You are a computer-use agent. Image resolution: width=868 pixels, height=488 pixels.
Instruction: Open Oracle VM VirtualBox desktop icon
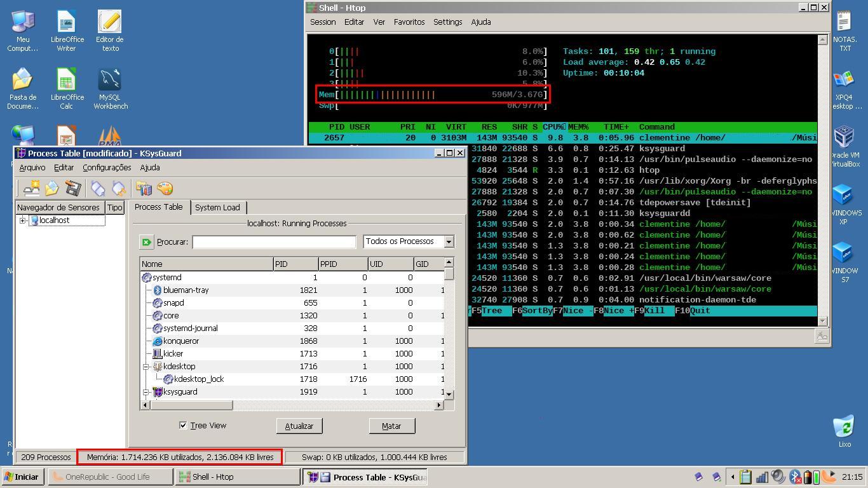(844, 146)
